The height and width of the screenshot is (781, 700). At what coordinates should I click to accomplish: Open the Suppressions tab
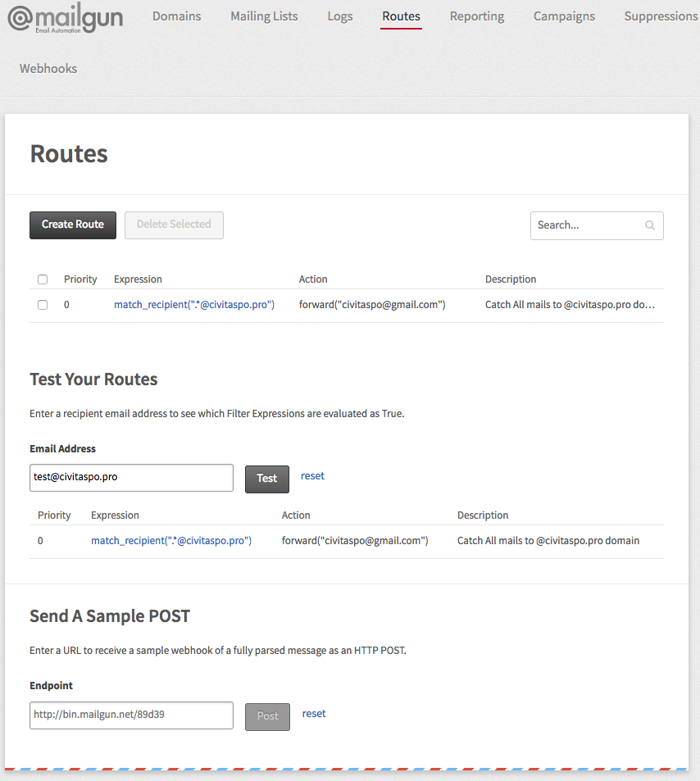click(x=661, y=16)
